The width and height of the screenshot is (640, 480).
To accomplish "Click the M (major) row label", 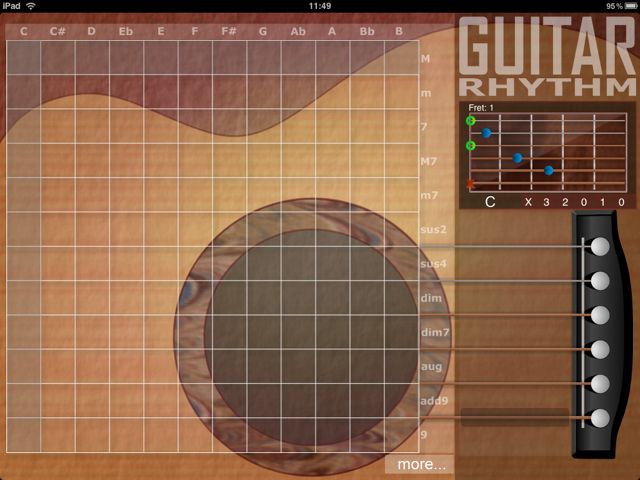I will 425,59.
